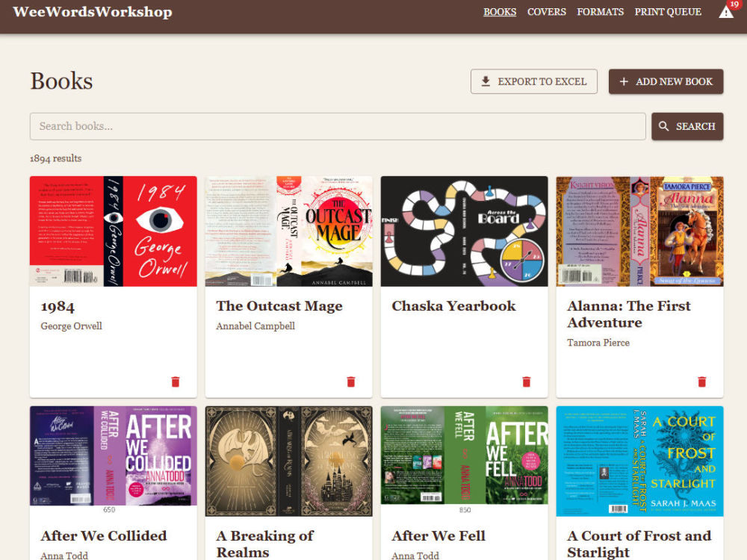747x560 pixels.
Task: Go to the Covers page
Action: pos(547,12)
